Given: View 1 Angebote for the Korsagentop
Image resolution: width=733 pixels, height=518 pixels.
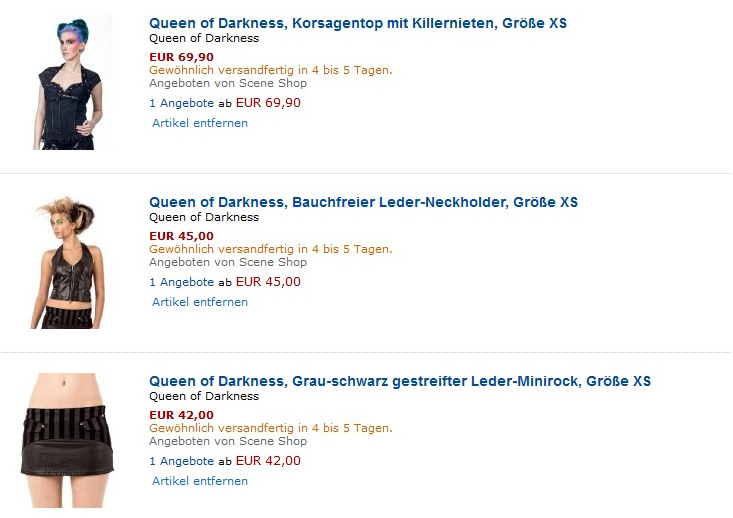Looking at the screenshot, I should [181, 103].
